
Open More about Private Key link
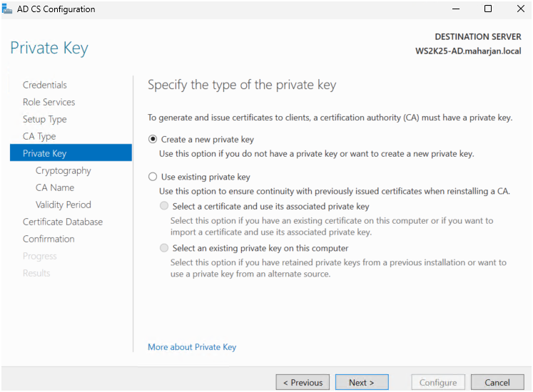point(192,347)
